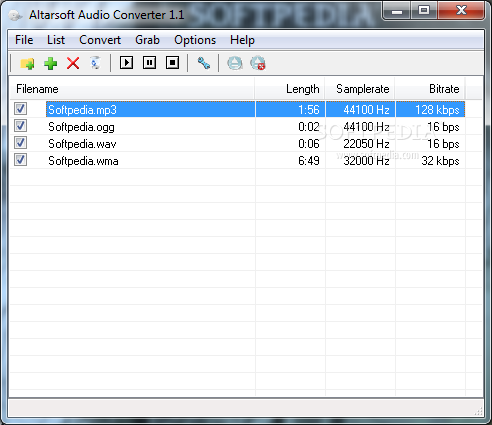Maximize the Altarsoft Audio Converter window
This screenshot has width=492, height=425.
click(424, 10)
